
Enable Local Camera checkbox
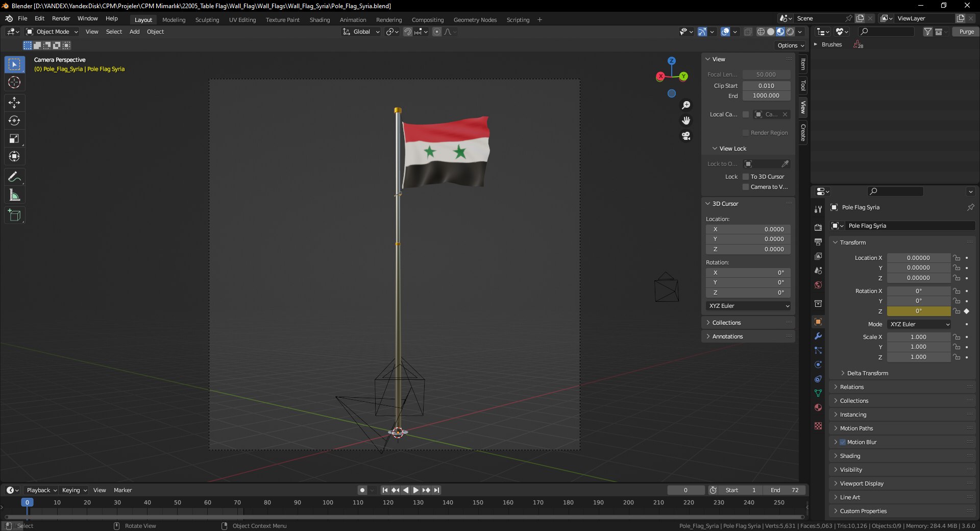[746, 114]
